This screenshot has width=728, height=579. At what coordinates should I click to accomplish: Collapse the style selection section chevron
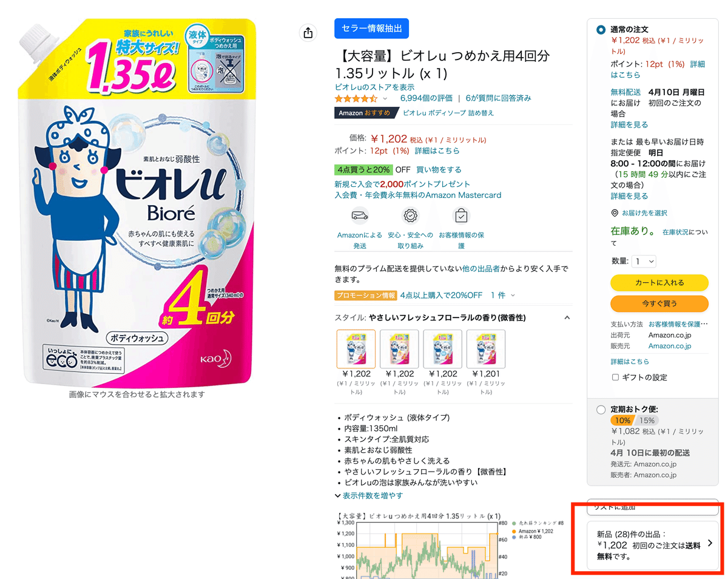tap(567, 317)
